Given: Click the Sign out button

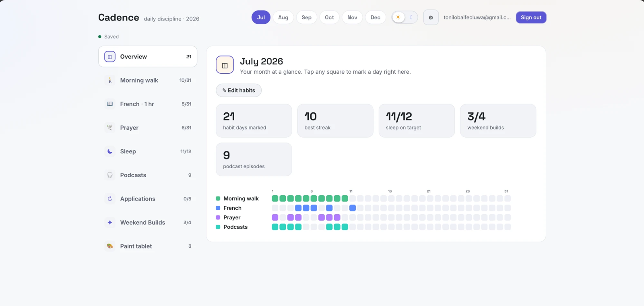Looking at the screenshot, I should (531, 17).
